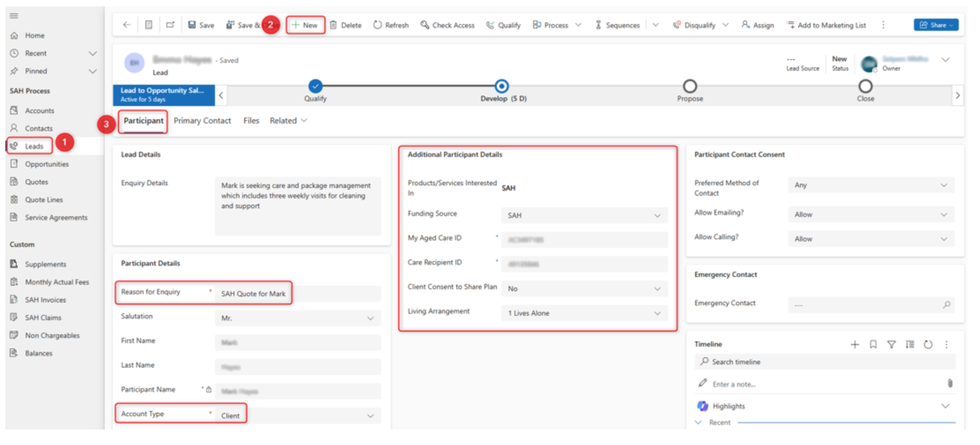This screenshot has height=445, width=980.
Task: Open the Allow Emailing dropdown
Action: [870, 215]
